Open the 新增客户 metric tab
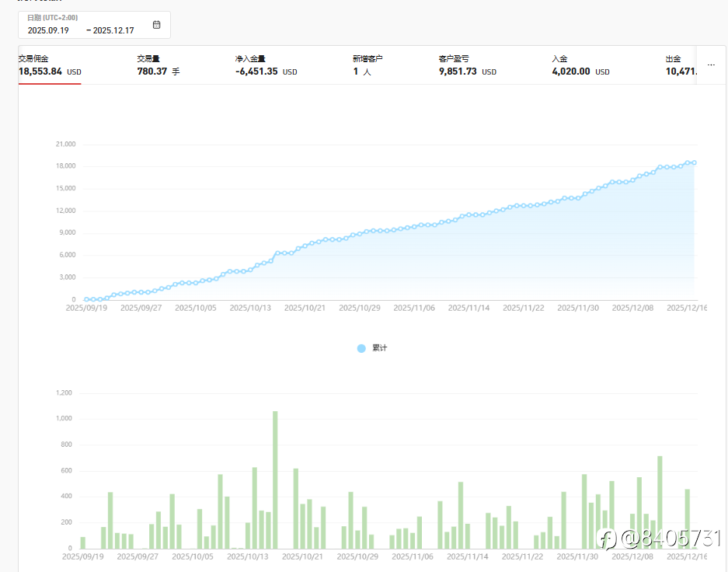Image resolution: width=728 pixels, height=572 pixels. click(367, 65)
